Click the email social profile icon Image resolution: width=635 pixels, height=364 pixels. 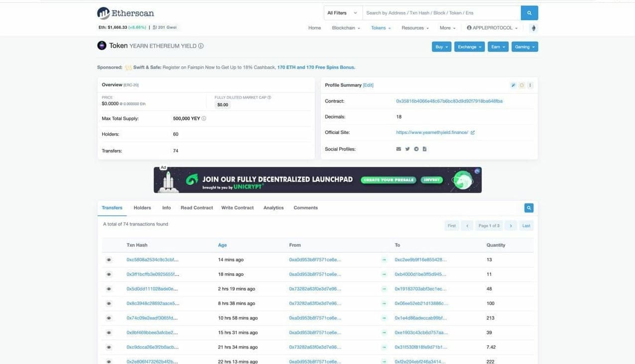coord(398,149)
